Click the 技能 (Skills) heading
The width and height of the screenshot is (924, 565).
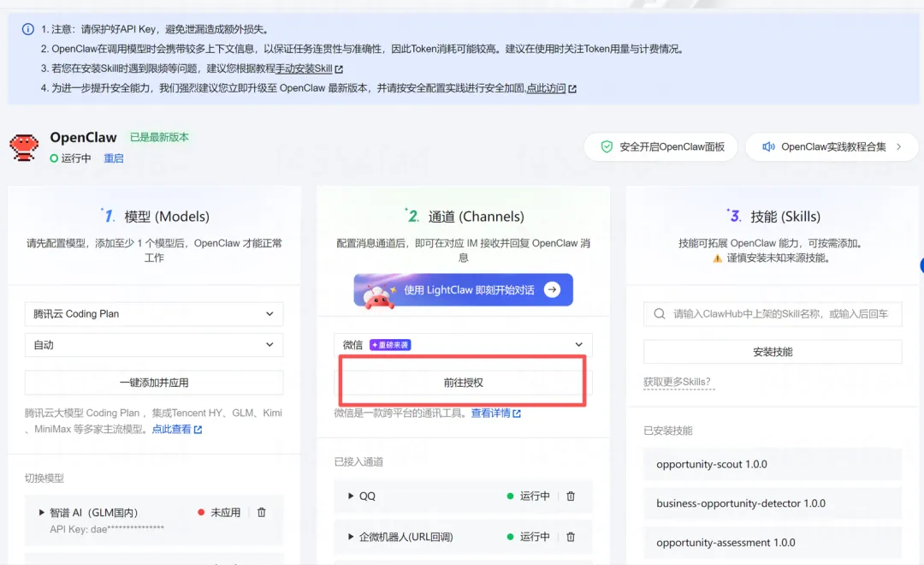pyautogui.click(x=785, y=217)
